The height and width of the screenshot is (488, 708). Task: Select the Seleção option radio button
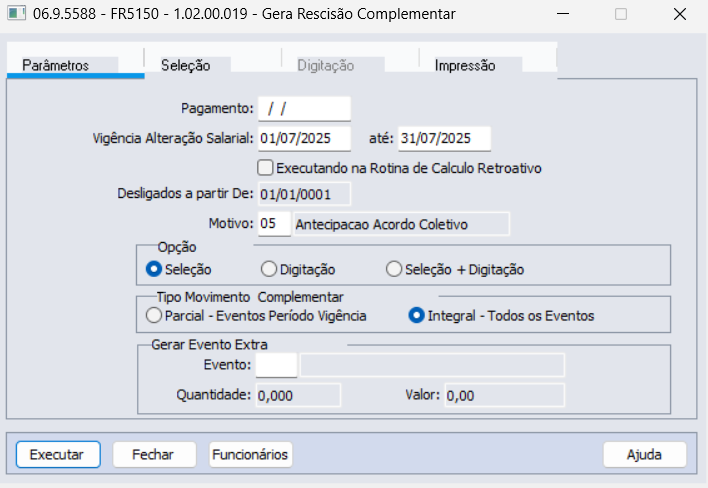(154, 269)
